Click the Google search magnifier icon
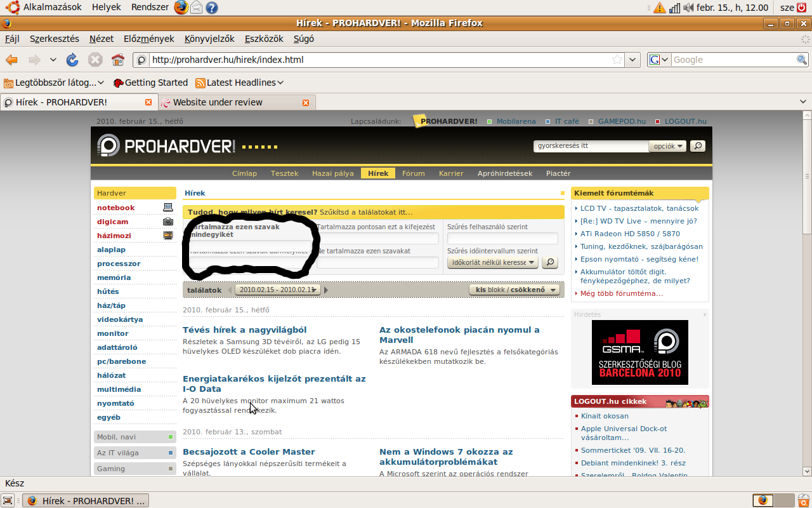Image resolution: width=812 pixels, height=508 pixels. click(802, 60)
